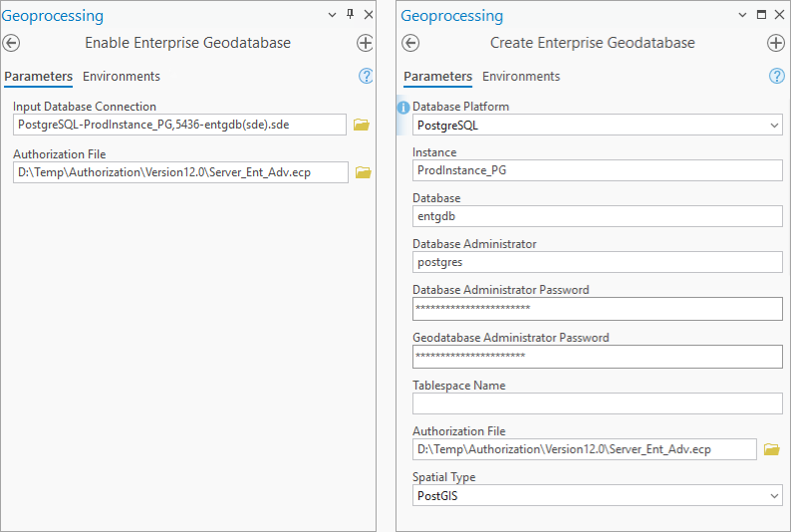This screenshot has height=532, width=792.
Task: Select Parameters tab in Create Enterprise Geodatabase
Action: click(x=438, y=77)
